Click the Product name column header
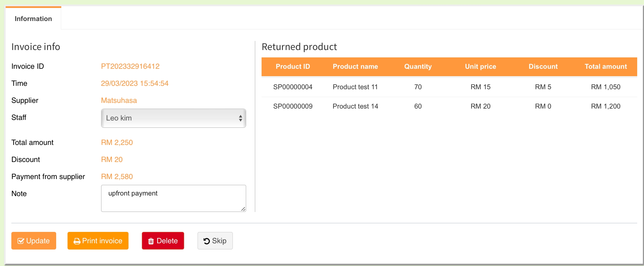644x266 pixels. pyautogui.click(x=355, y=66)
